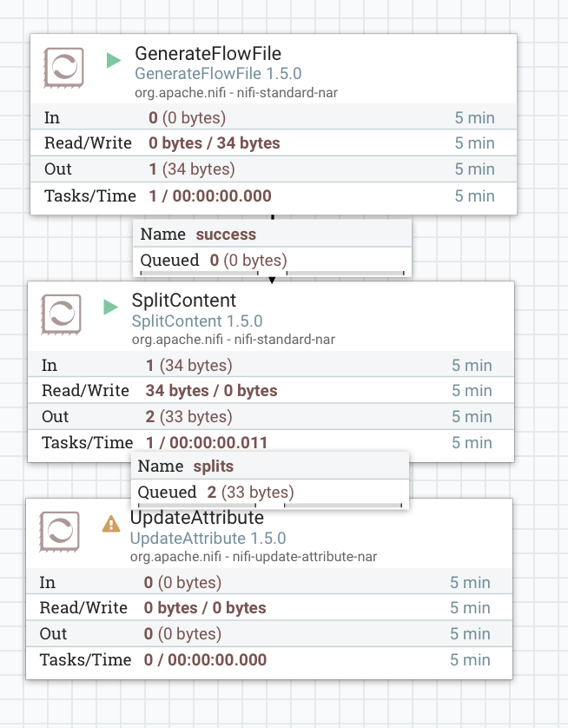Screen dimensions: 568x728
Task: Click success queue object-count threshold bar
Action: click(200, 273)
